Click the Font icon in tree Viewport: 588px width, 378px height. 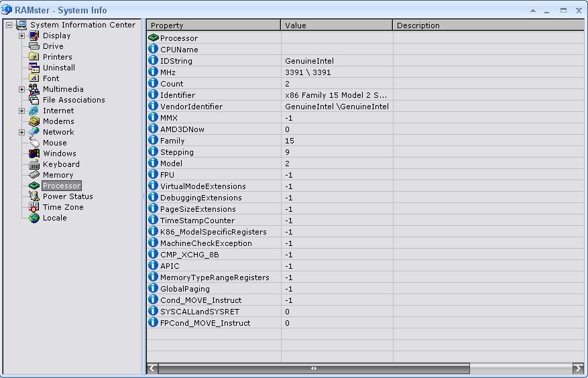click(34, 78)
